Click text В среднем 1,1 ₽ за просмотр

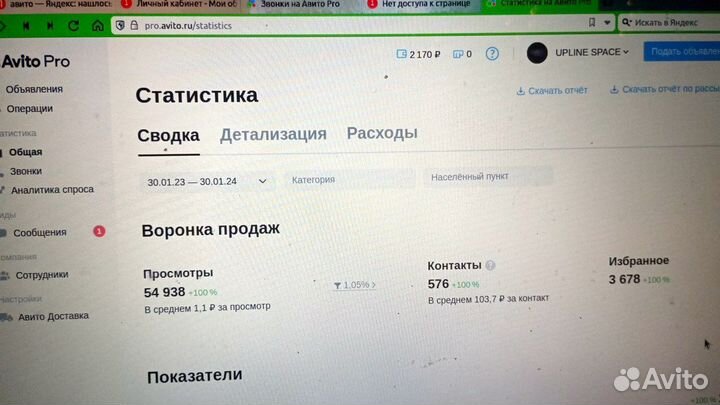207,307
